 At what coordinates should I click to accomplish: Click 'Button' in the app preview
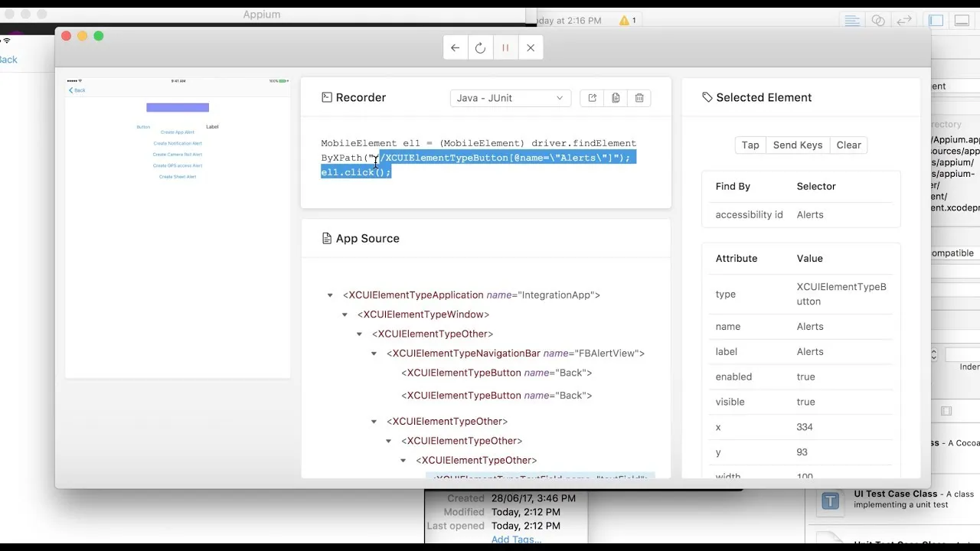[x=143, y=127]
